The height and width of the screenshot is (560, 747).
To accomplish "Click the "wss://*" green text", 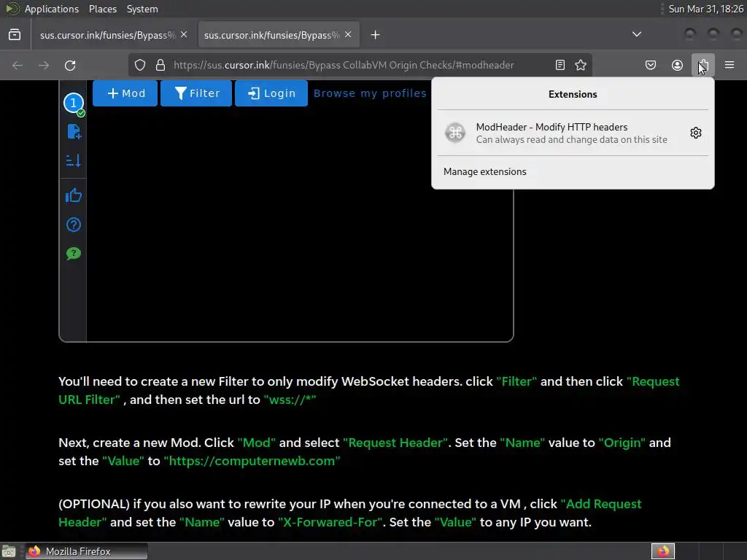I will [290, 400].
